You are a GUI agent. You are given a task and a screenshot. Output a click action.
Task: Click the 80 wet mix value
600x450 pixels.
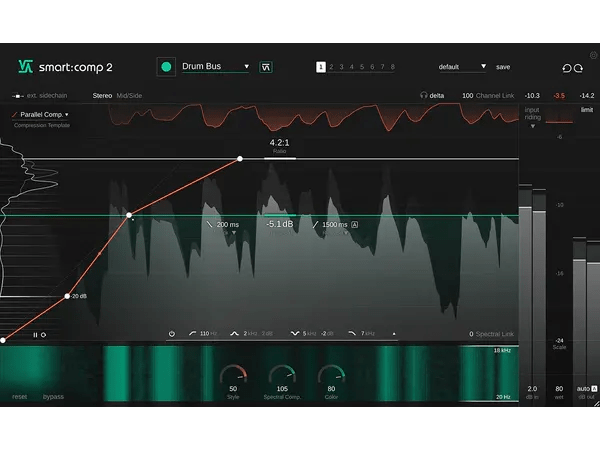(x=559, y=389)
